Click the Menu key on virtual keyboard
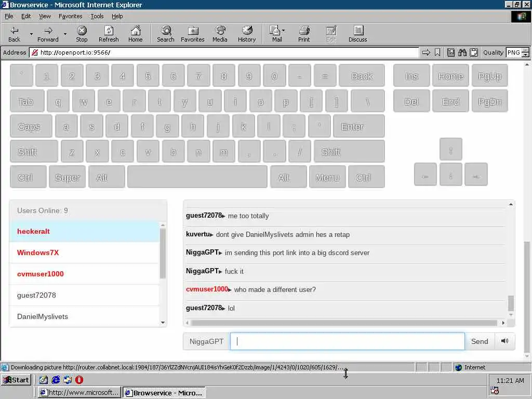Viewport: 532px width, 399px height. [327, 177]
